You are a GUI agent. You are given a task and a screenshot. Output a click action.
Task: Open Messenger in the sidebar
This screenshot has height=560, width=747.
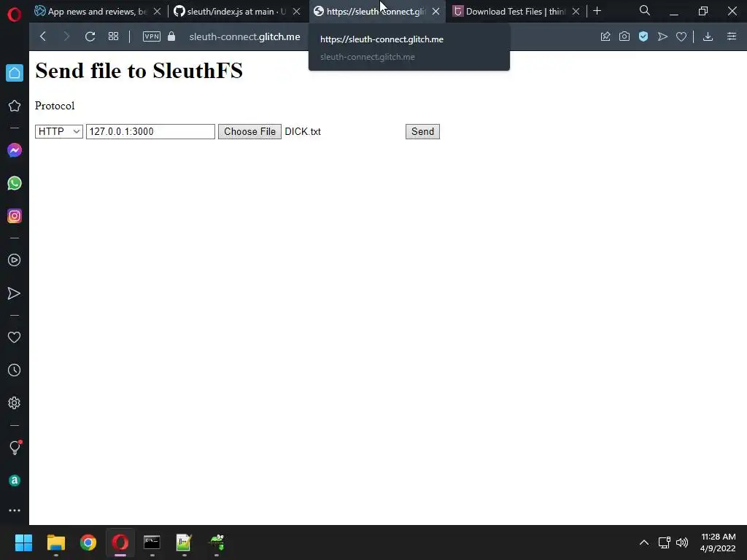(15, 150)
